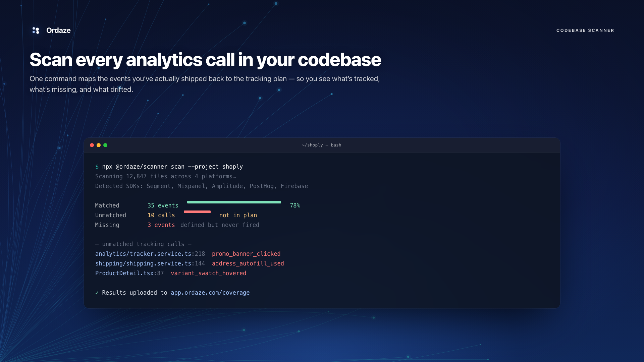Image resolution: width=644 pixels, height=362 pixels.
Task: Click the analytics/tracker.service.ts file path
Action: [143, 254]
